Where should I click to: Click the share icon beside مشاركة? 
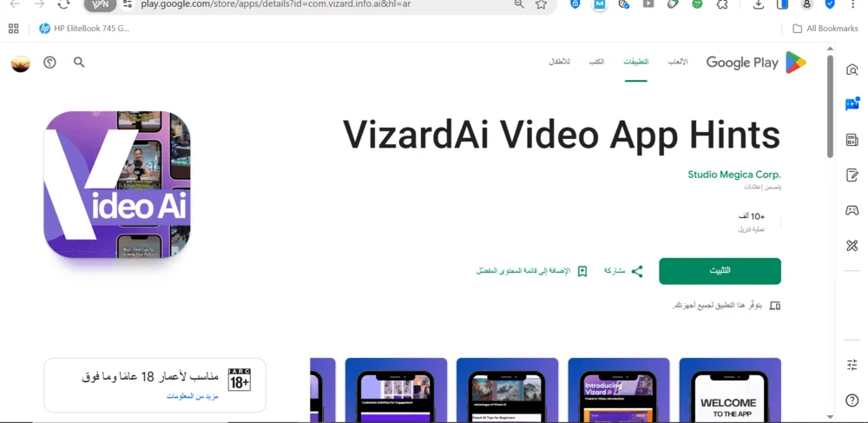coord(637,271)
